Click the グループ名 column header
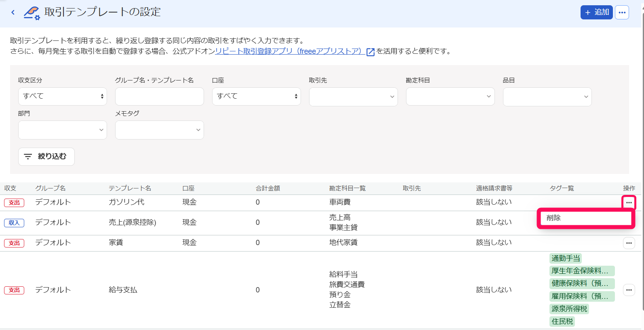644x330 pixels. [51, 188]
